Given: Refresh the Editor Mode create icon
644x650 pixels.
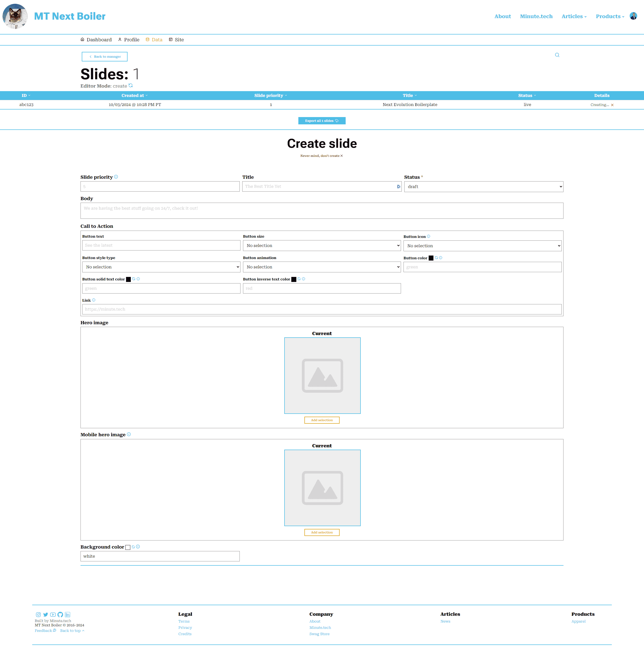Looking at the screenshot, I should 131,85.
